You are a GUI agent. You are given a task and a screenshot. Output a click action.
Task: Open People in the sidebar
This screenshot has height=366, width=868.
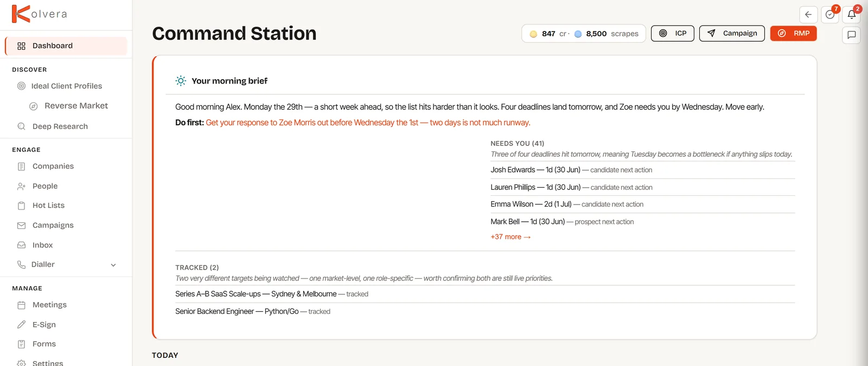[x=45, y=186]
